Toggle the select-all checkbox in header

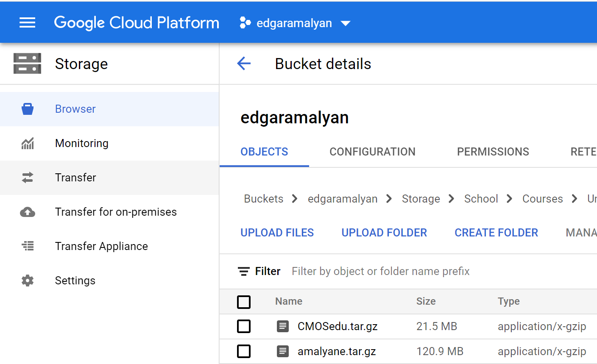tap(244, 302)
